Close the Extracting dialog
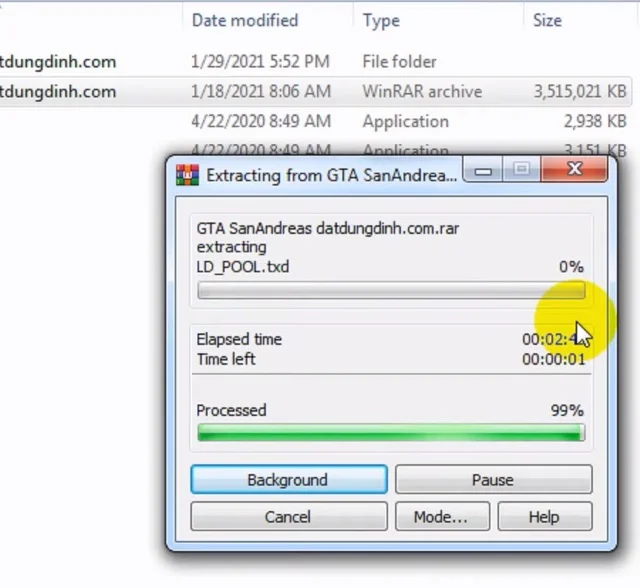Screen dimensions: 640x588 [574, 169]
